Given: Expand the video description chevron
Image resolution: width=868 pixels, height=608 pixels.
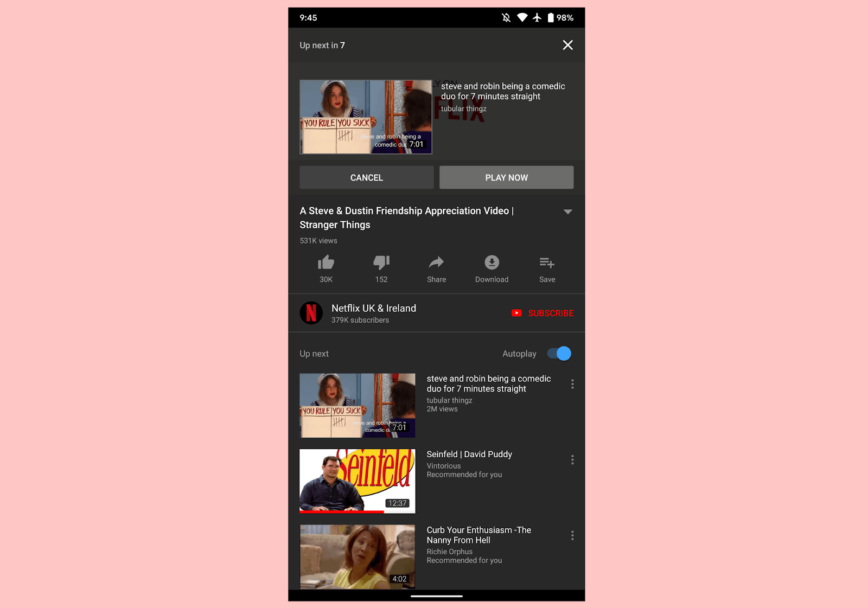Looking at the screenshot, I should [x=567, y=212].
